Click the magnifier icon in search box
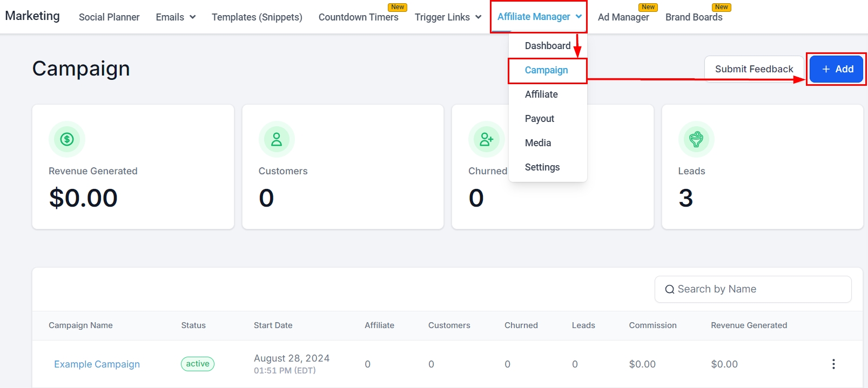This screenshot has height=388, width=868. (670, 289)
